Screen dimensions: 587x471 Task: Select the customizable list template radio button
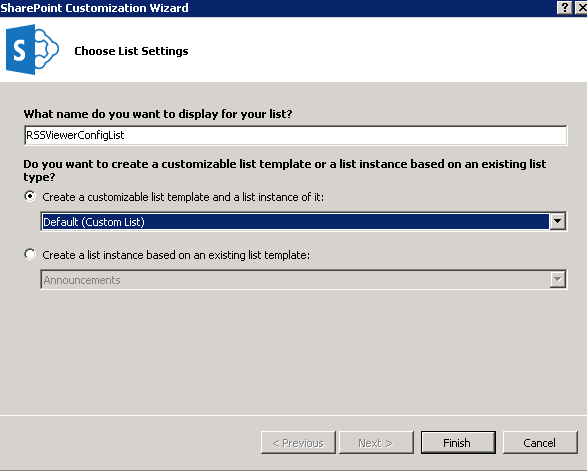30,196
